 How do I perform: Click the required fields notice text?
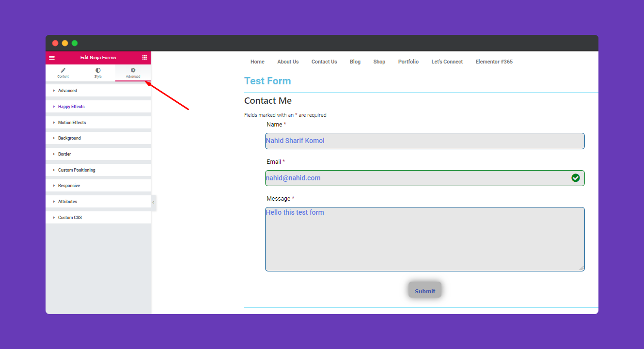[x=285, y=115]
